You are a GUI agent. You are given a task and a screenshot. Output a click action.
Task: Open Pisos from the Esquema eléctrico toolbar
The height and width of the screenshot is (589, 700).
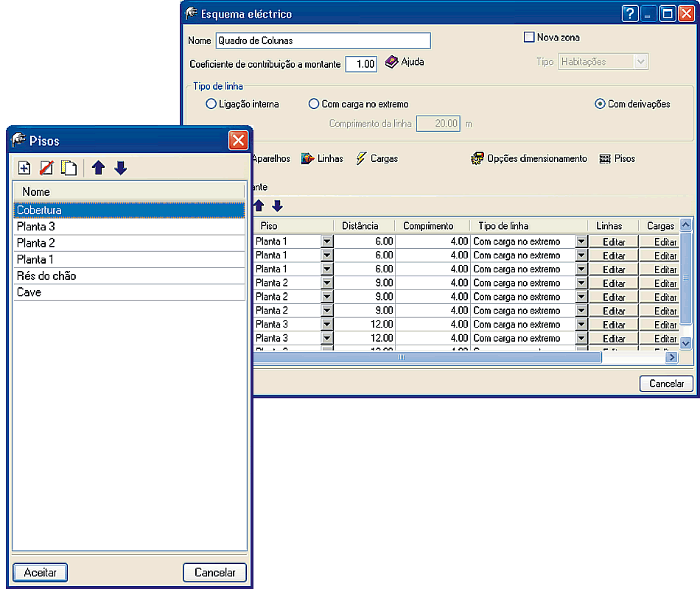coord(617,158)
